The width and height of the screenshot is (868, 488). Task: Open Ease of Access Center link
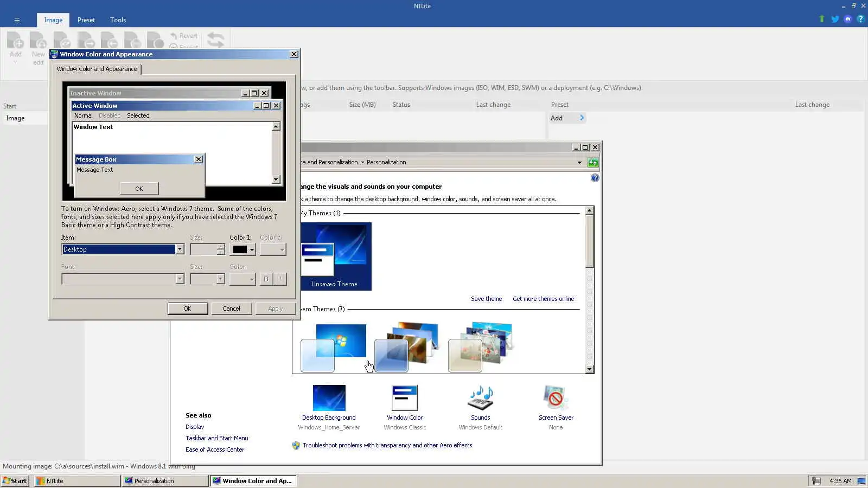click(215, 450)
